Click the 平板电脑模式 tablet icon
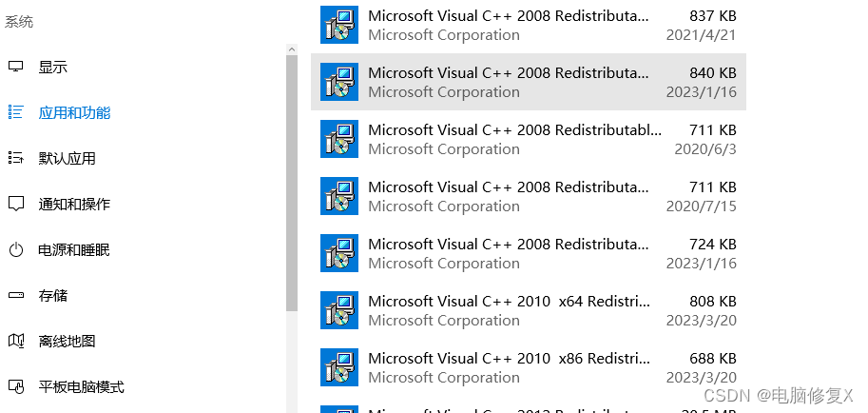This screenshot has height=413, width=868. [16, 385]
